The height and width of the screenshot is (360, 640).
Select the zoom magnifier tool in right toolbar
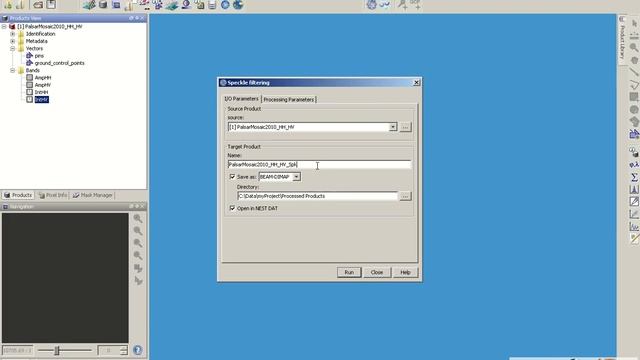(x=634, y=48)
